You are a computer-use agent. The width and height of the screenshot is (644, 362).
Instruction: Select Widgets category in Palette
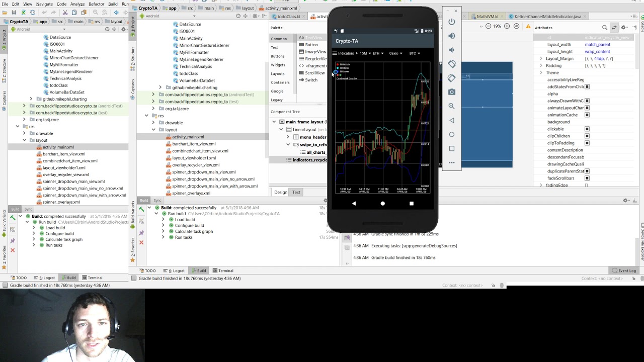pyautogui.click(x=278, y=65)
